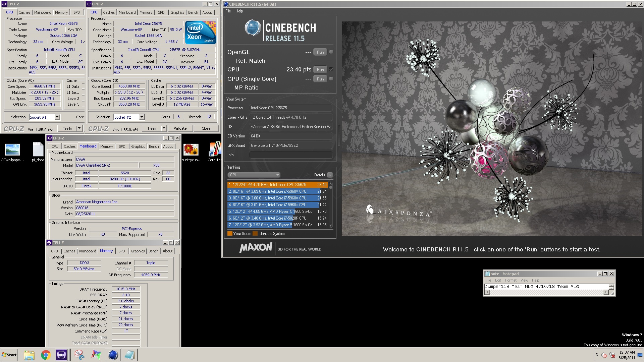Select ranking entry 6 i7-5820K 15.24
Image resolution: width=644 pixels, height=362 pixels.
277,218
